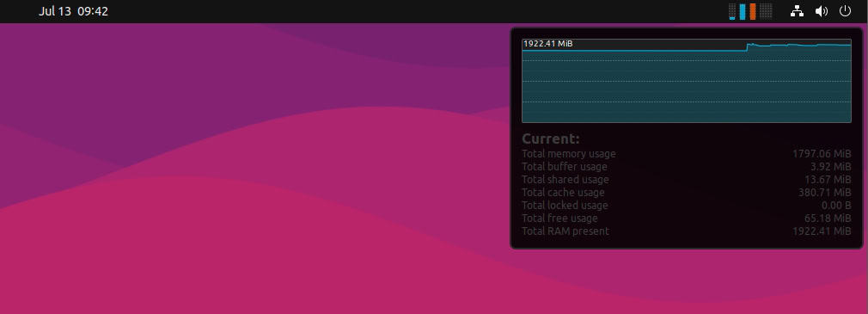Select the 1922.41 MiB value beside Total RAM present

point(822,231)
